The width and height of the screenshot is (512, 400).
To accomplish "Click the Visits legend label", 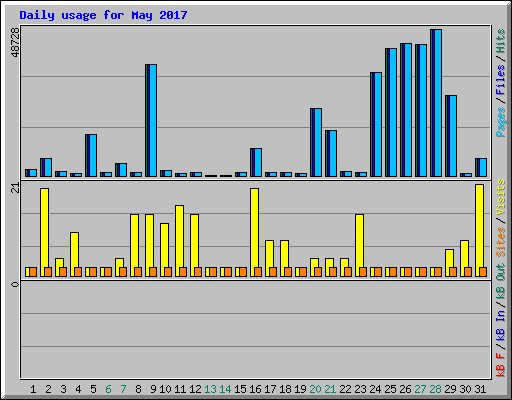I will (501, 198).
